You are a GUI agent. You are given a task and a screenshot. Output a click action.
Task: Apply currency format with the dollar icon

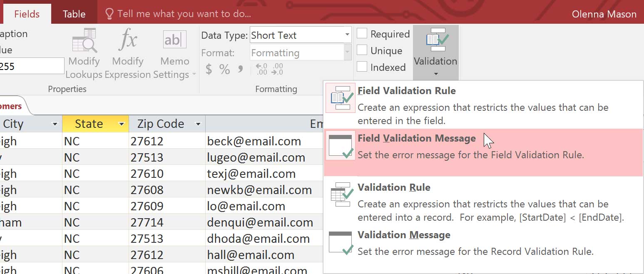208,70
